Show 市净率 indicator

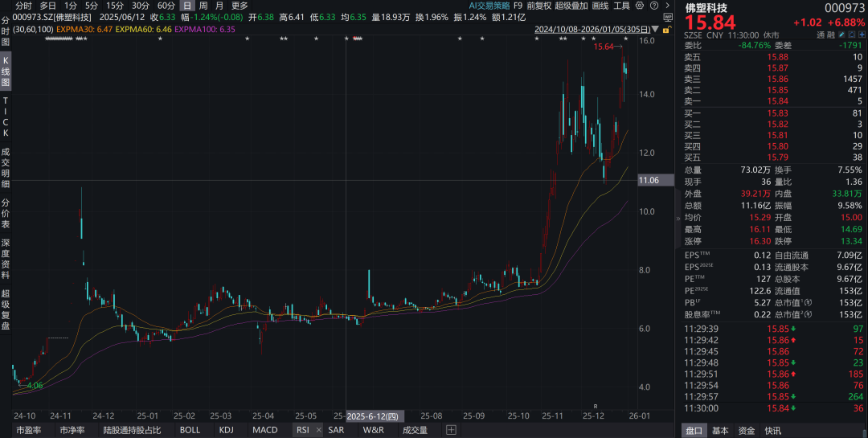72,430
